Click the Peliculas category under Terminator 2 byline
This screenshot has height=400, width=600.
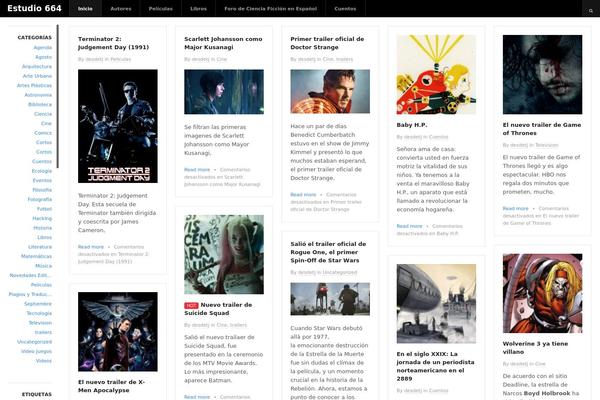click(x=121, y=59)
